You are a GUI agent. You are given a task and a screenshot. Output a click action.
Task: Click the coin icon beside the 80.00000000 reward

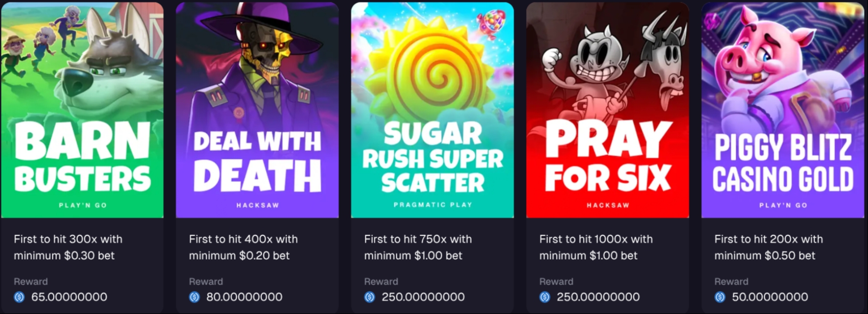click(x=193, y=297)
